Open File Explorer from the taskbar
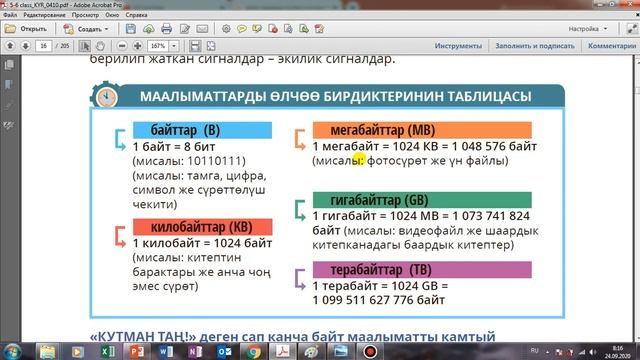640x360 pixels. point(47,351)
